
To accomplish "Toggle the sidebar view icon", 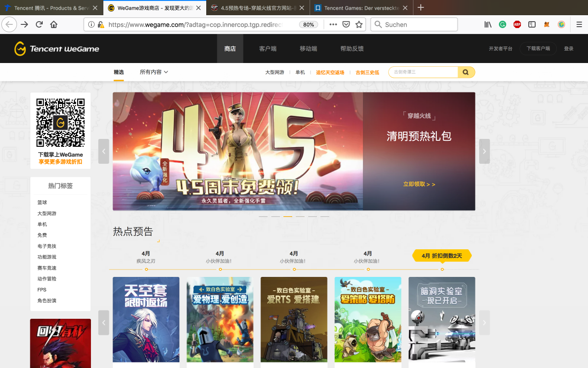I will (532, 24).
